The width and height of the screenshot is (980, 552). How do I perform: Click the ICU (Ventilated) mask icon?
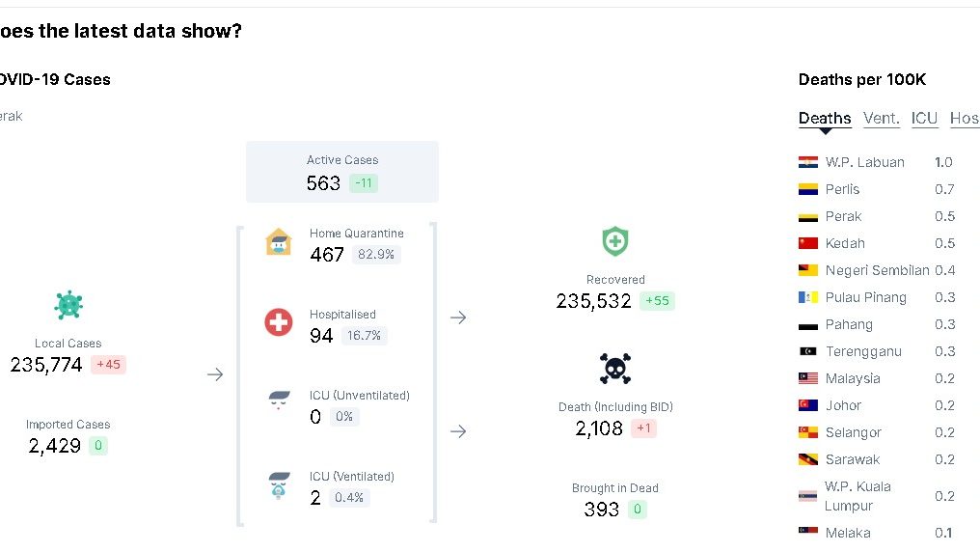(279, 484)
